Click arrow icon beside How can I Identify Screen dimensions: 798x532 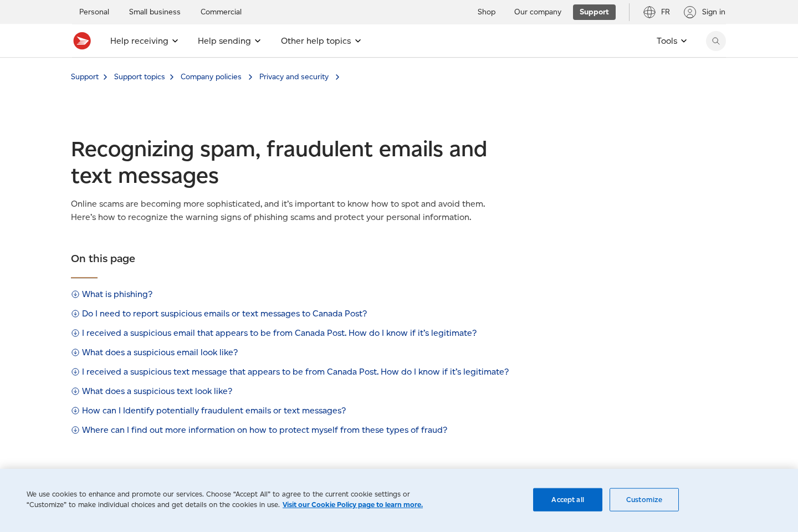pos(75,411)
